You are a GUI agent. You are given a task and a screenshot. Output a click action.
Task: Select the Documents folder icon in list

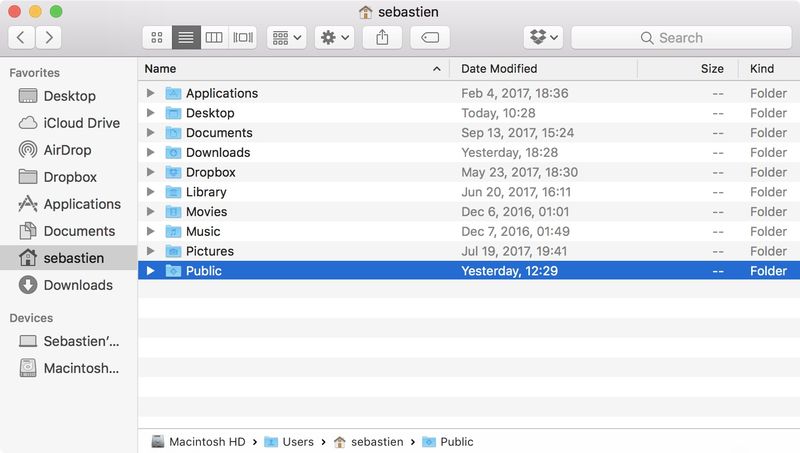point(173,133)
